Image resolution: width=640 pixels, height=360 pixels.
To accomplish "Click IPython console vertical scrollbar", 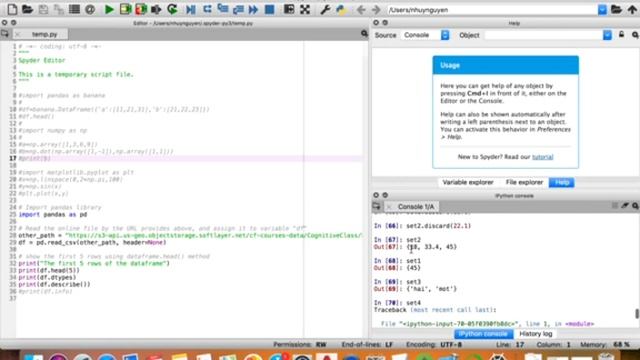I will pyautogui.click(x=636, y=313).
